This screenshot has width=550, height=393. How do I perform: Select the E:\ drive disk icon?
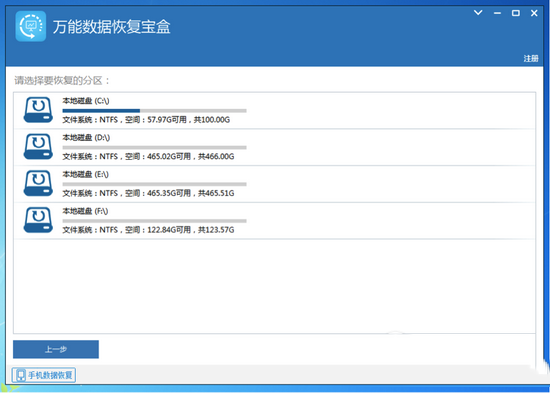(x=38, y=184)
